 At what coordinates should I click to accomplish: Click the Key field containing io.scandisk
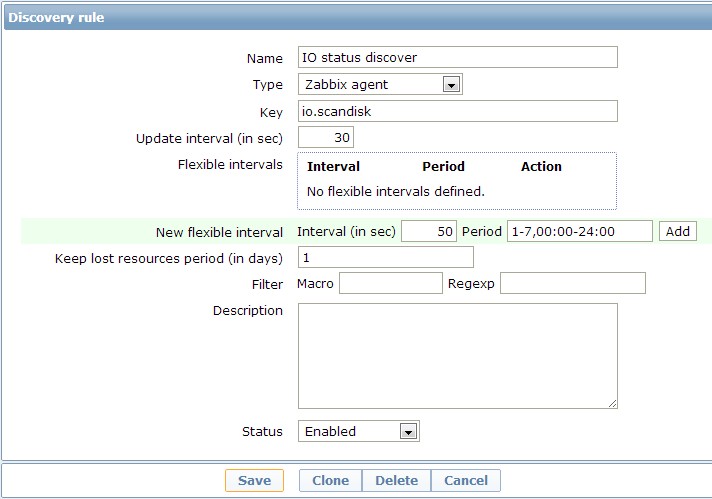tap(458, 111)
